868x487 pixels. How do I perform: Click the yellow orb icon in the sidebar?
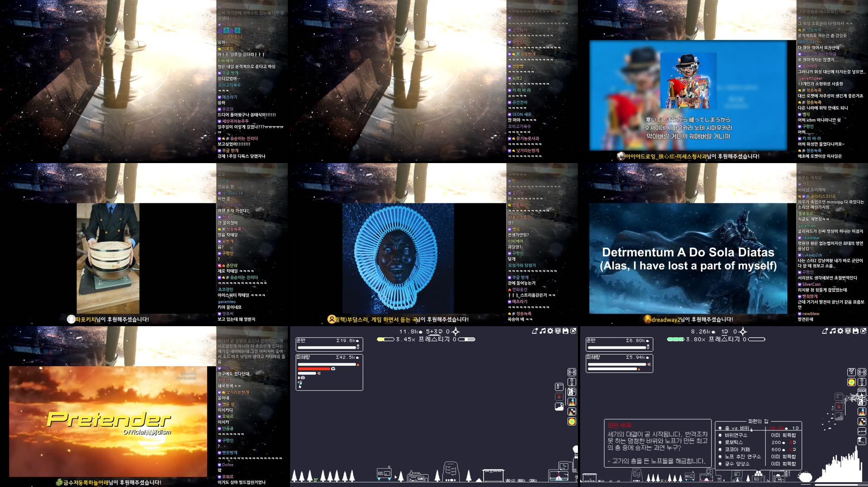(852, 382)
